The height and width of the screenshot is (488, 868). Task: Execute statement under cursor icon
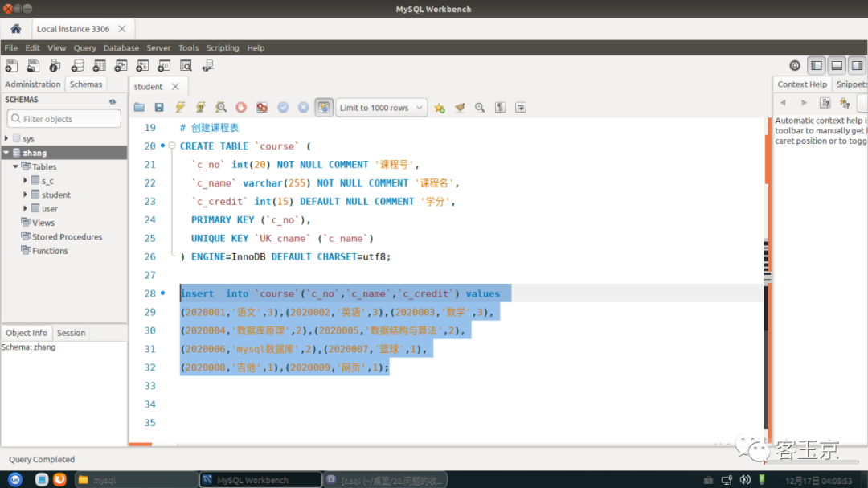tap(200, 108)
